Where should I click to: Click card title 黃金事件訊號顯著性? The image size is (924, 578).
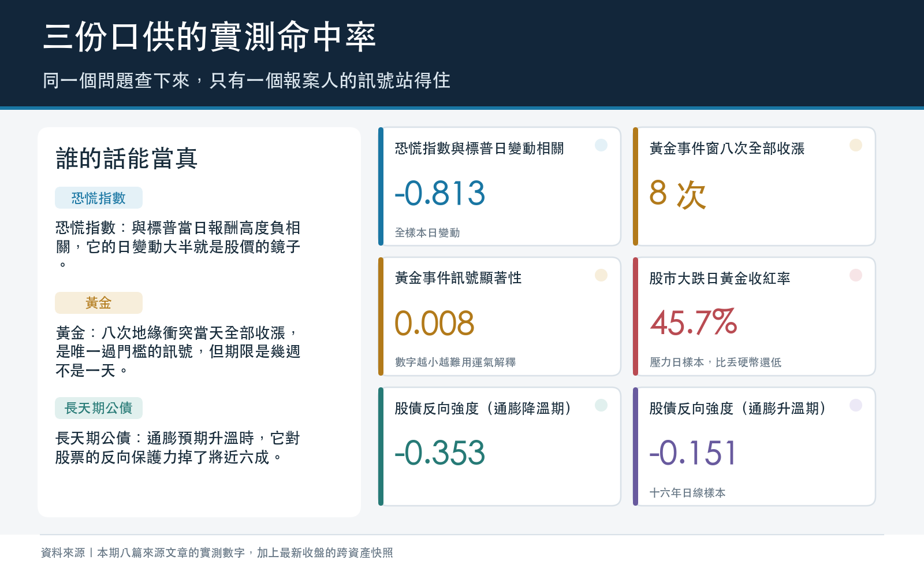pyautogui.click(x=458, y=278)
